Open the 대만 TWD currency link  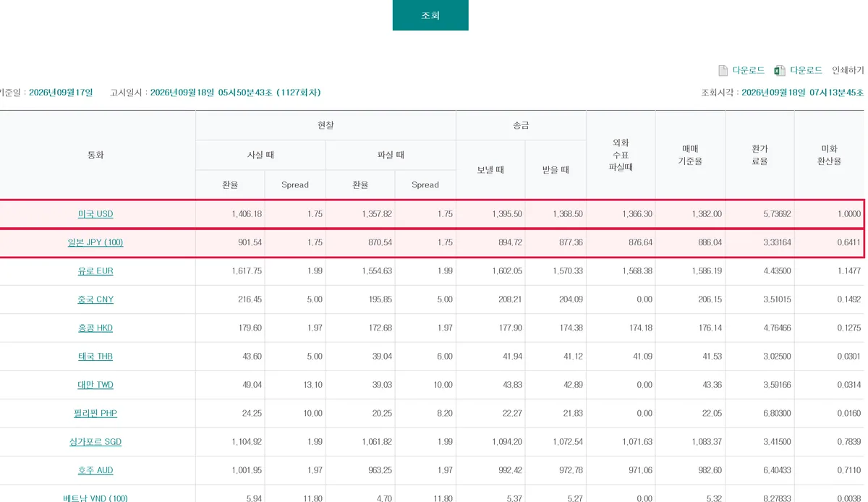[95, 385]
